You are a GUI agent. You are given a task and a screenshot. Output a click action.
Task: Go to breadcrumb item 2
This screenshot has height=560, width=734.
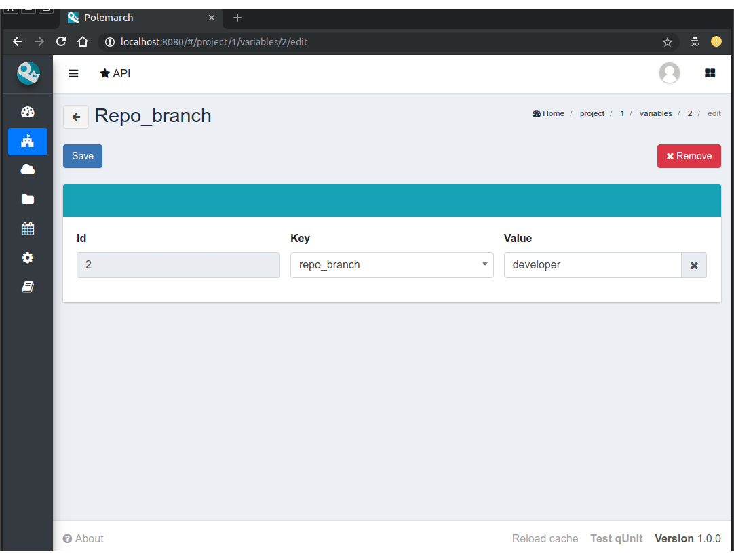coord(689,113)
